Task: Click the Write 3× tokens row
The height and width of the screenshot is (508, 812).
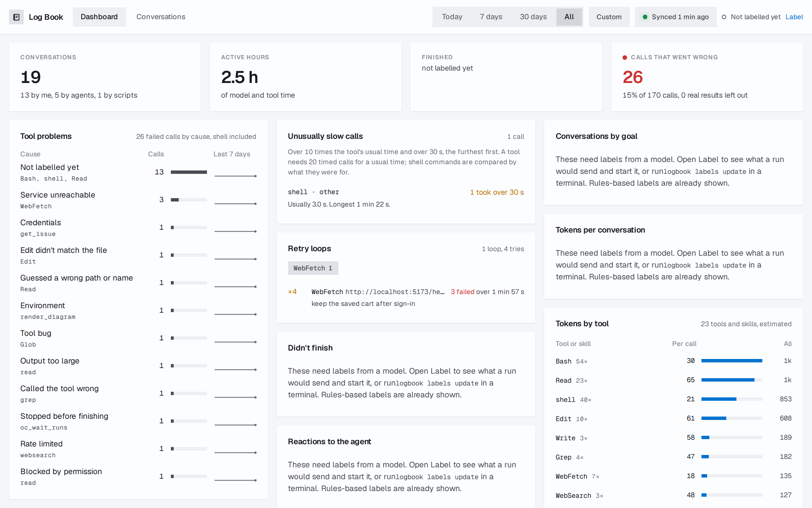Action: (673, 437)
